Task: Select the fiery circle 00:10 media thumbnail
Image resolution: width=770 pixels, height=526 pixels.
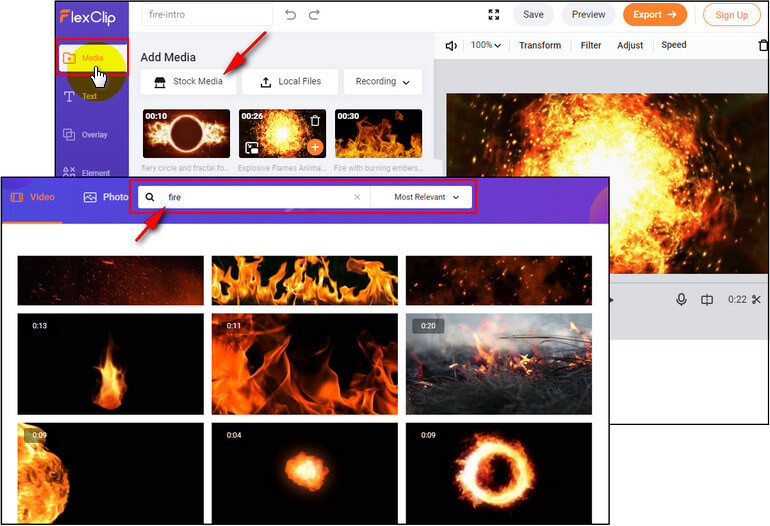Action: [x=186, y=134]
